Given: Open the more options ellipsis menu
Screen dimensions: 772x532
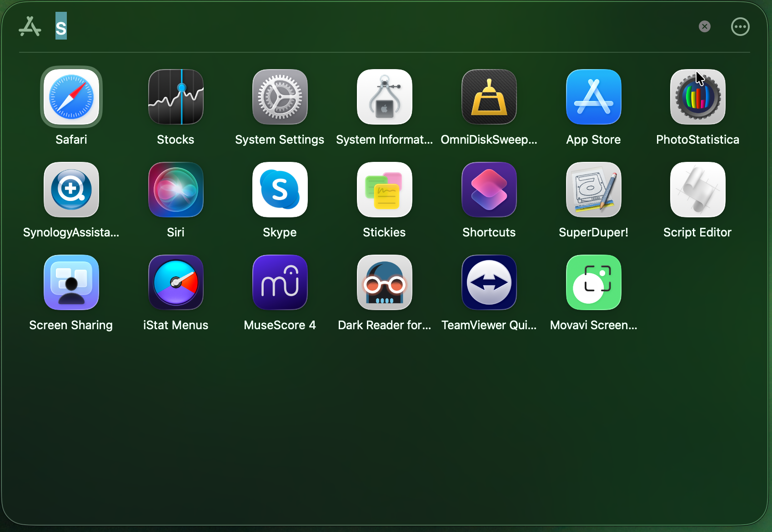Looking at the screenshot, I should coord(740,26).
